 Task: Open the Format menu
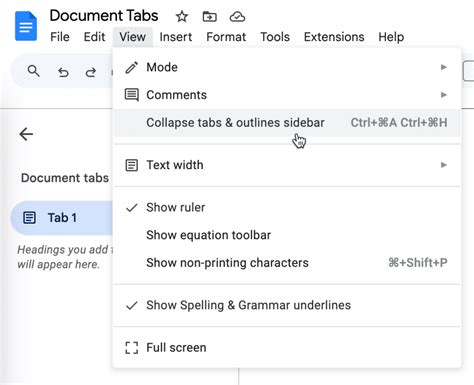point(226,37)
